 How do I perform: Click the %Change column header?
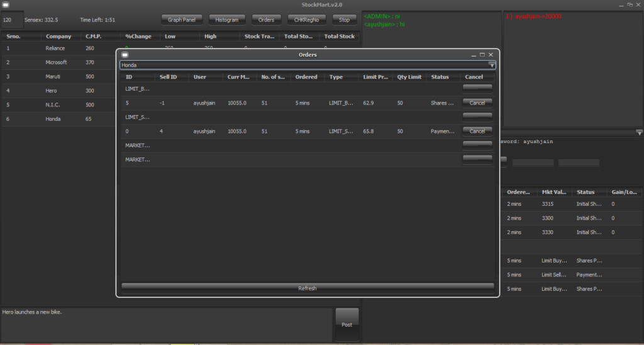coord(140,36)
